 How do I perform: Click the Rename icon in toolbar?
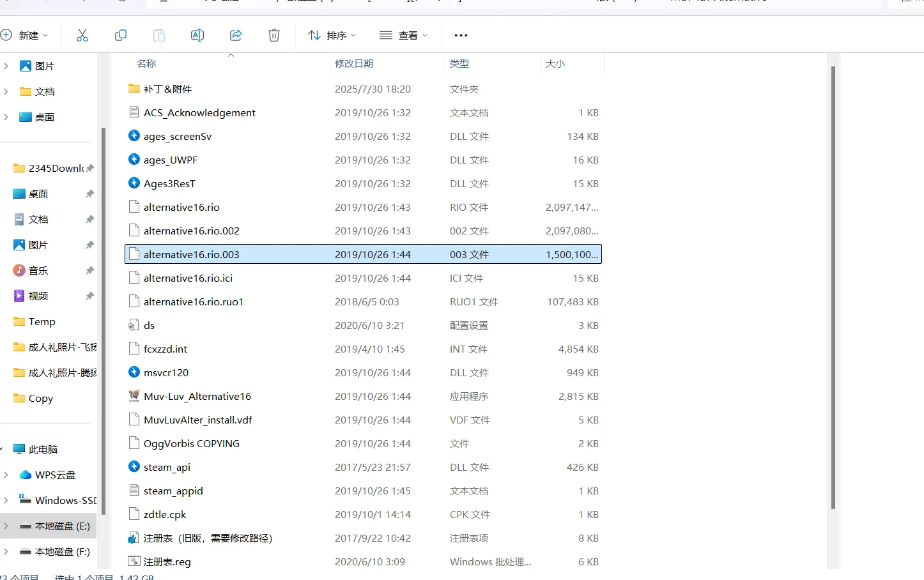tap(197, 35)
